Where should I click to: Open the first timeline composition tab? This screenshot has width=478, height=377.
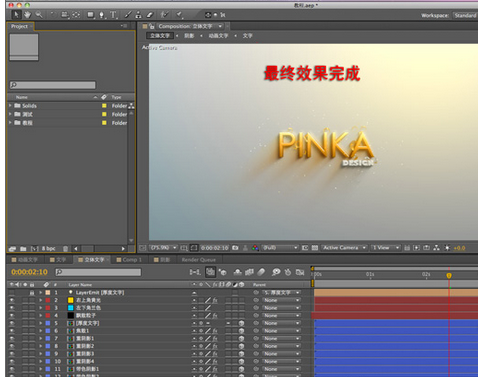point(25,260)
